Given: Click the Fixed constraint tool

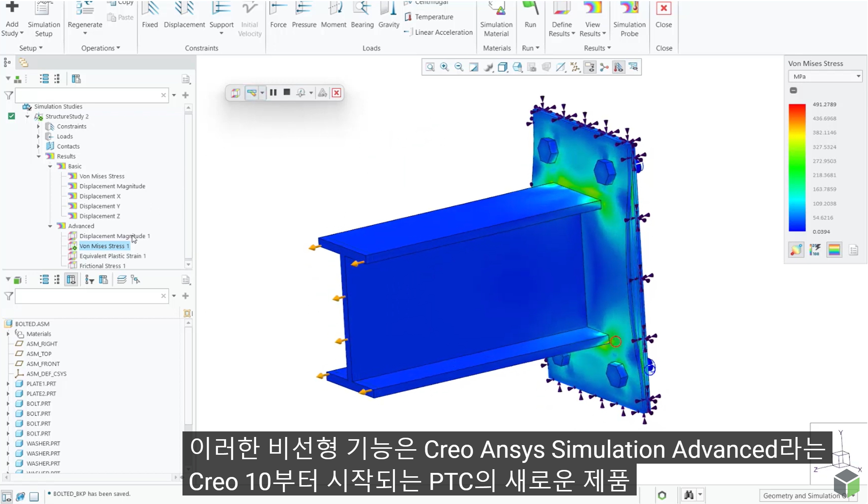Looking at the screenshot, I should 150,15.
